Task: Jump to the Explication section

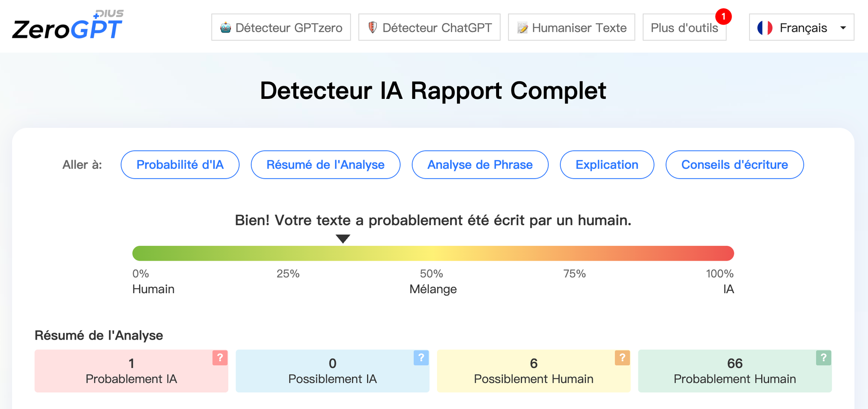Action: coord(607,165)
